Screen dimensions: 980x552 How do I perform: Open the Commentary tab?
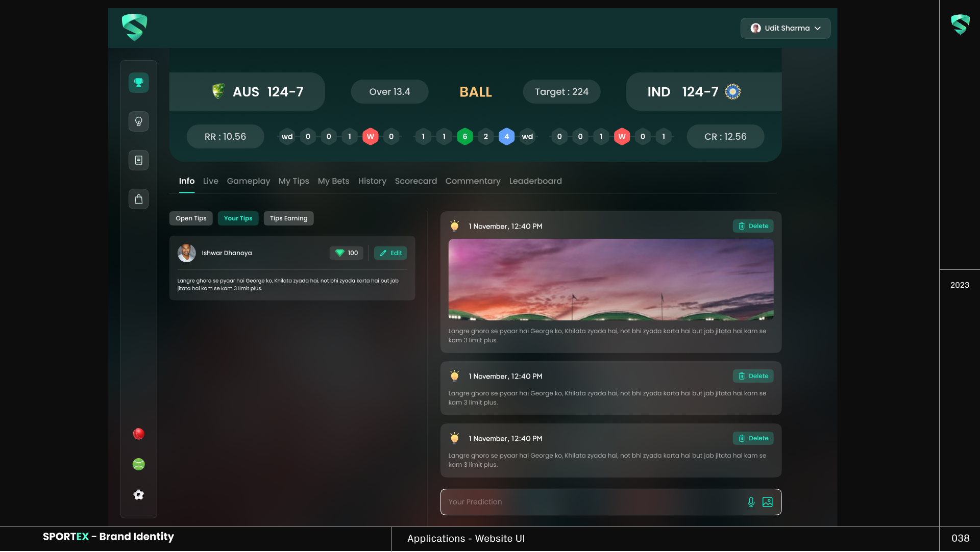click(x=473, y=181)
